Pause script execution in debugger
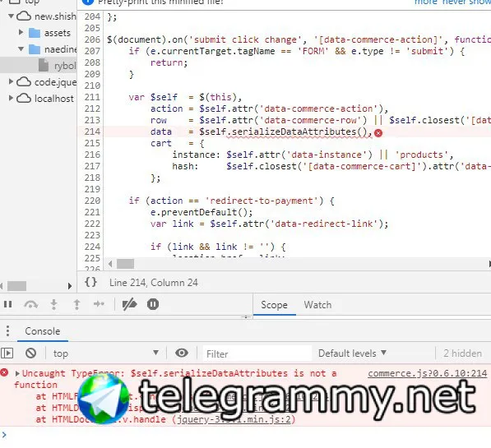This screenshot has width=491, height=448. coord(8,304)
